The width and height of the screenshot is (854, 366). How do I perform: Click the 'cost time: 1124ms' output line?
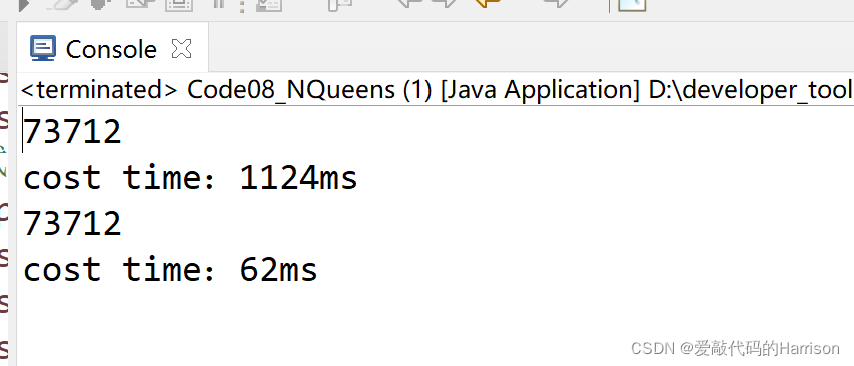[x=190, y=178]
